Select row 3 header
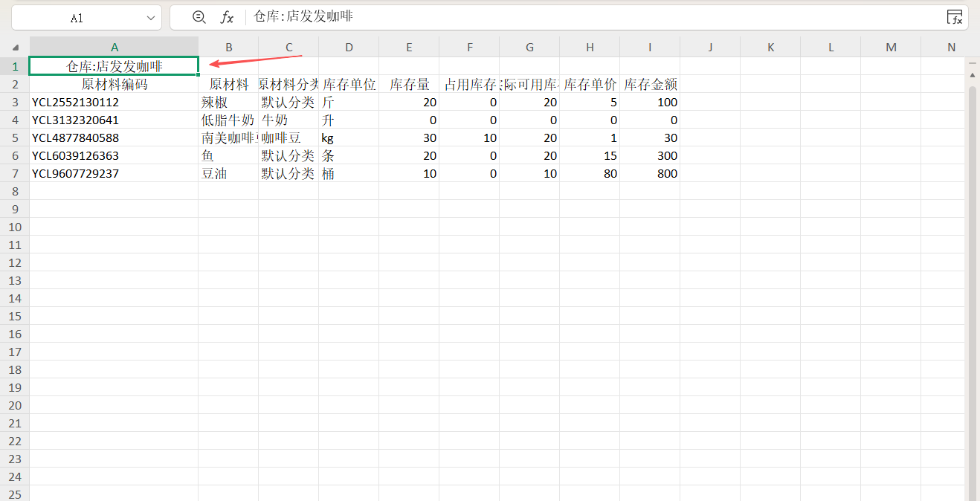The image size is (980, 501). (x=15, y=102)
